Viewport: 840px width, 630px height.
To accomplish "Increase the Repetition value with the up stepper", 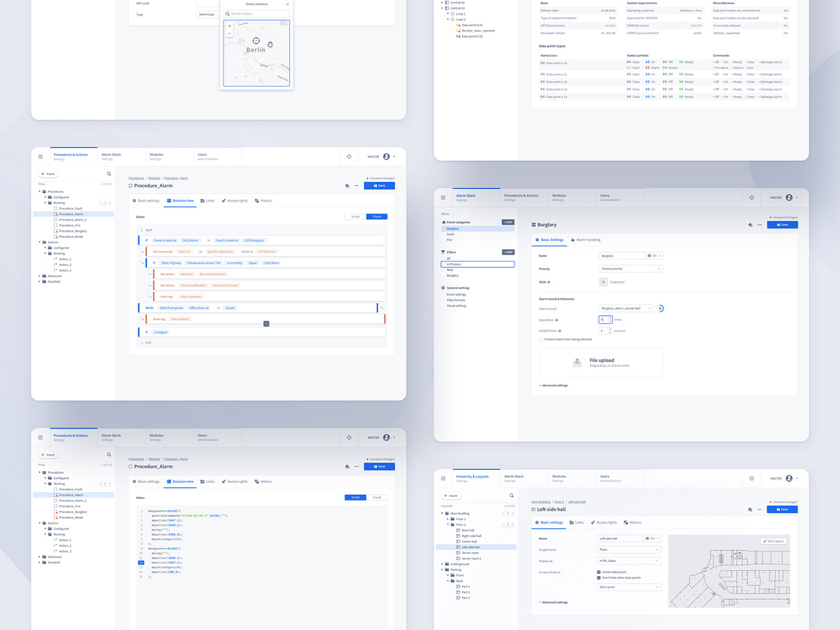I will click(609, 317).
